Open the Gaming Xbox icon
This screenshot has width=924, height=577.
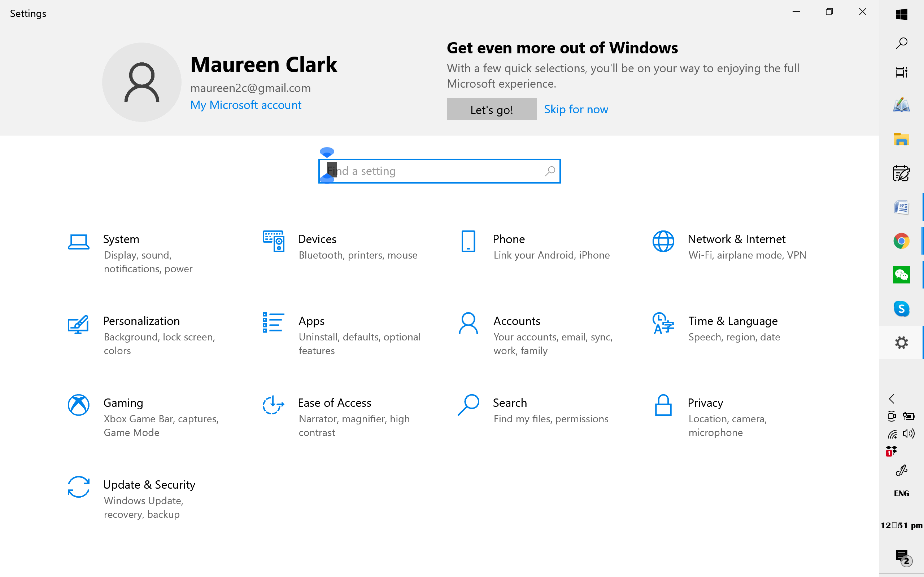point(78,405)
